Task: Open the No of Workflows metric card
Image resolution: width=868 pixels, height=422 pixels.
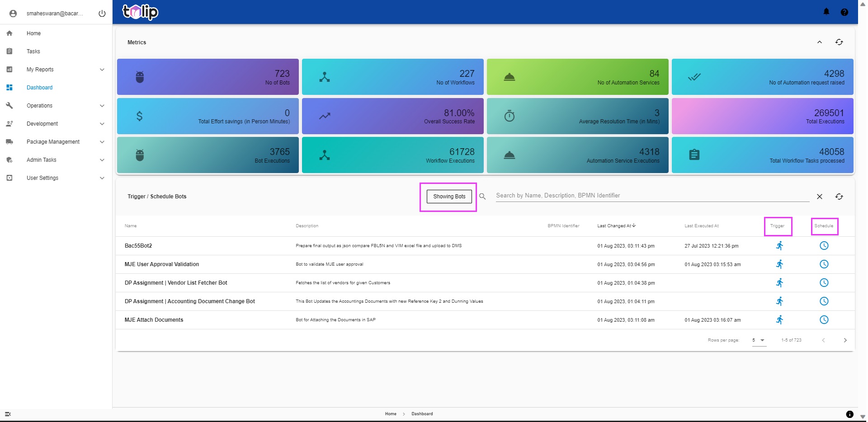Action: coord(393,77)
